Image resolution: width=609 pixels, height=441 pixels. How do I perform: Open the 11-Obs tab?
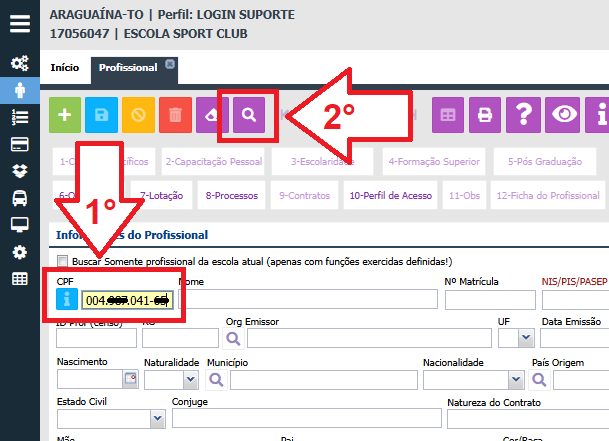coord(465,195)
